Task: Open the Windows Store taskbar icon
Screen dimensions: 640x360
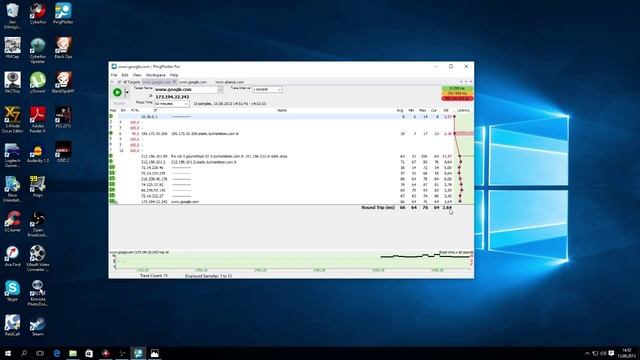Action: [x=89, y=353]
